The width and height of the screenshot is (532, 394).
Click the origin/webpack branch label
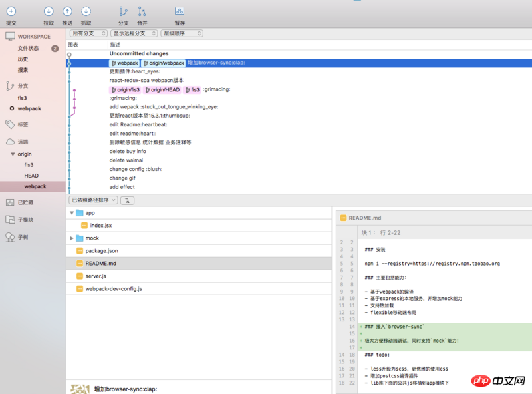tap(163, 63)
